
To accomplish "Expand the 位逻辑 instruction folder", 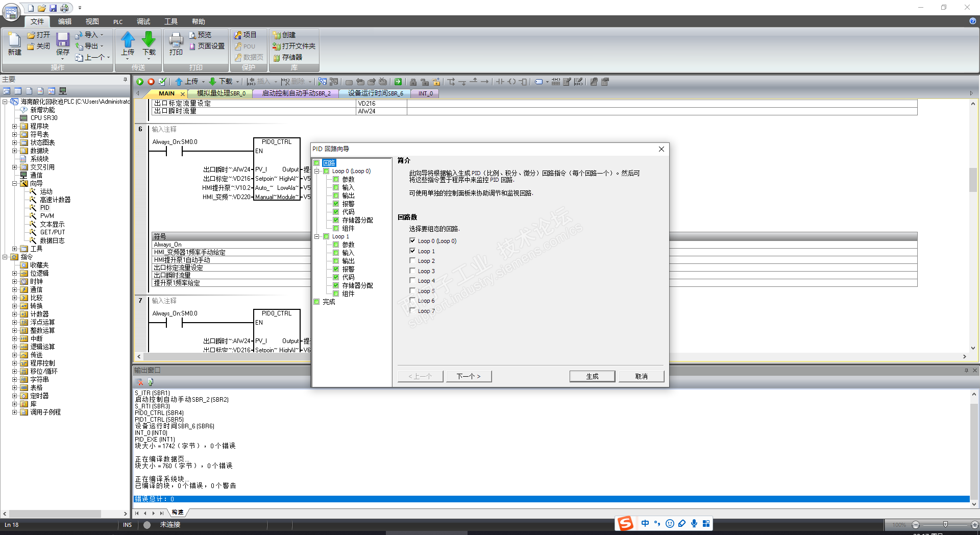I will 15,273.
